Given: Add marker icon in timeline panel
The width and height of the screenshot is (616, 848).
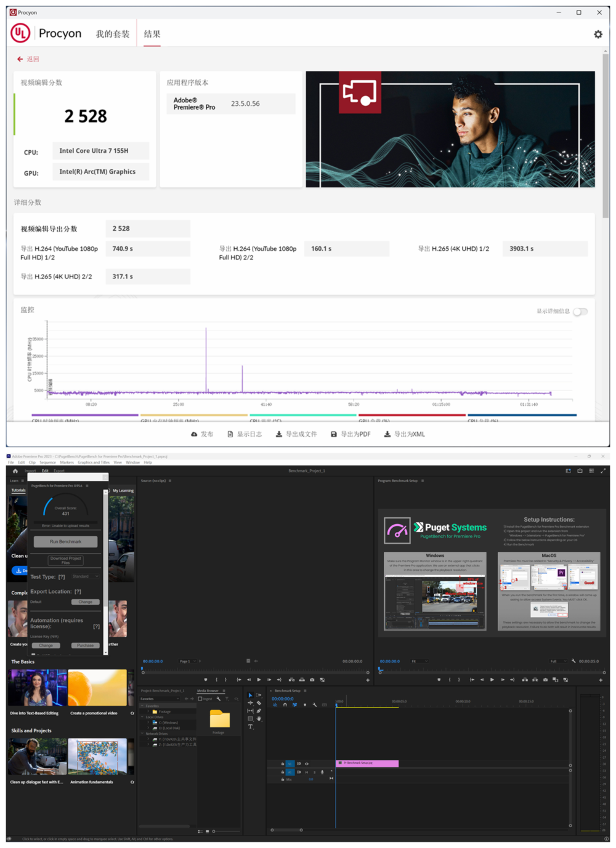Looking at the screenshot, I should [x=304, y=705].
